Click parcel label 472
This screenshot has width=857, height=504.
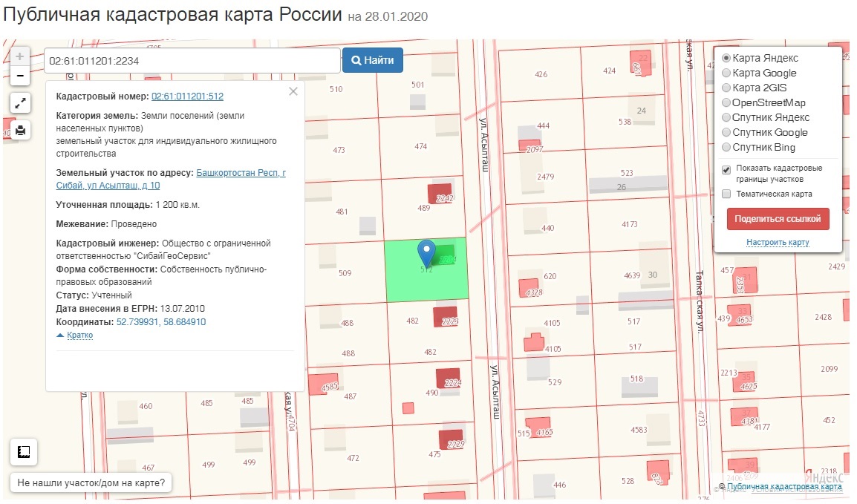353,458
